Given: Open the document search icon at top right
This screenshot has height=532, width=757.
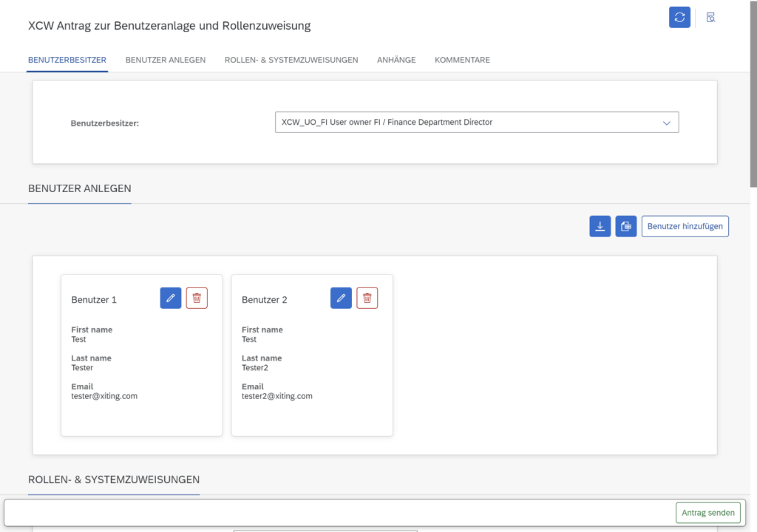Looking at the screenshot, I should 710,18.
